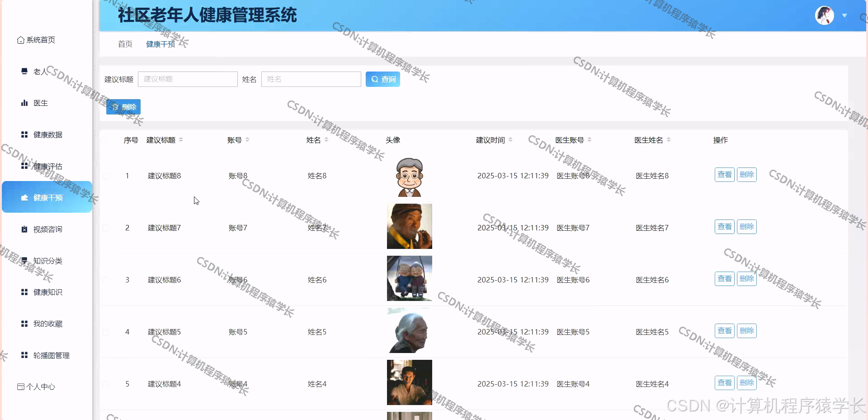Click the photo thumbnail of 姓名7
Screen dimensions: 868x420
[x=410, y=226]
